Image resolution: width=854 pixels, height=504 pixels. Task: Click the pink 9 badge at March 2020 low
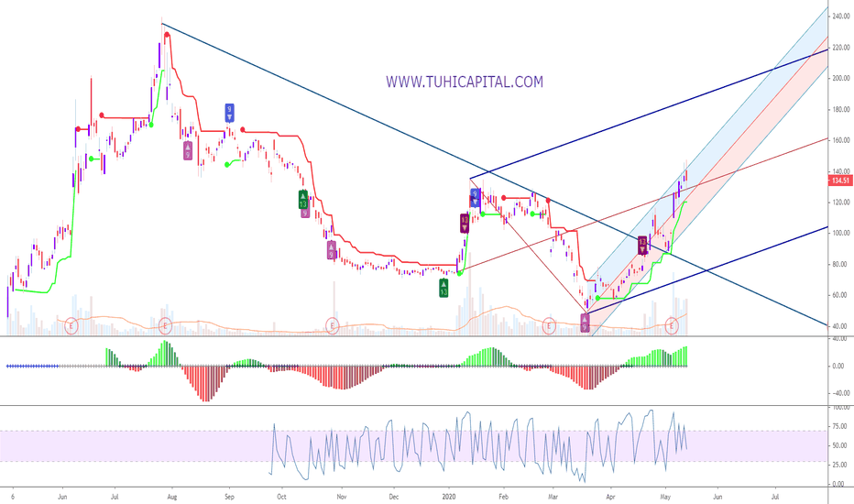pyautogui.click(x=585, y=323)
